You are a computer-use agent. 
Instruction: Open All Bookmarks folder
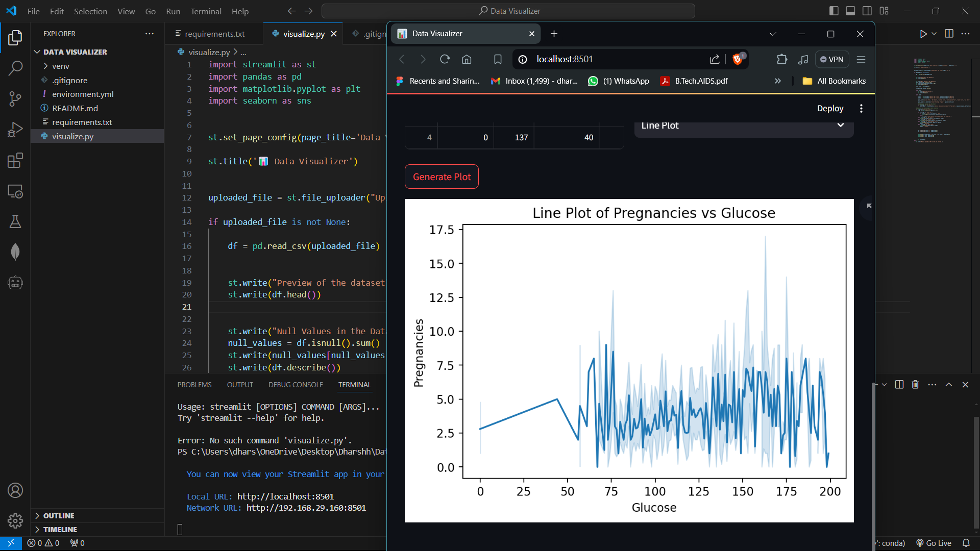pyautogui.click(x=835, y=81)
